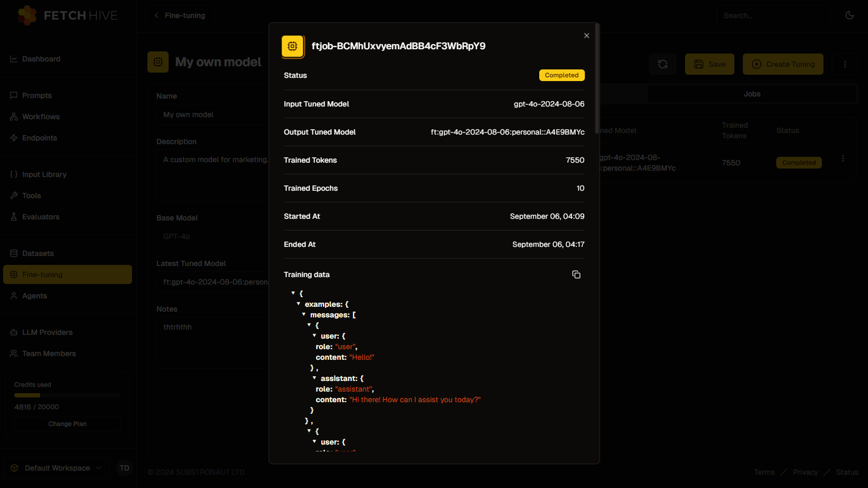Screen dimensions: 868x488
Task: Collapse the root JSON object triangle
Action: 293,293
